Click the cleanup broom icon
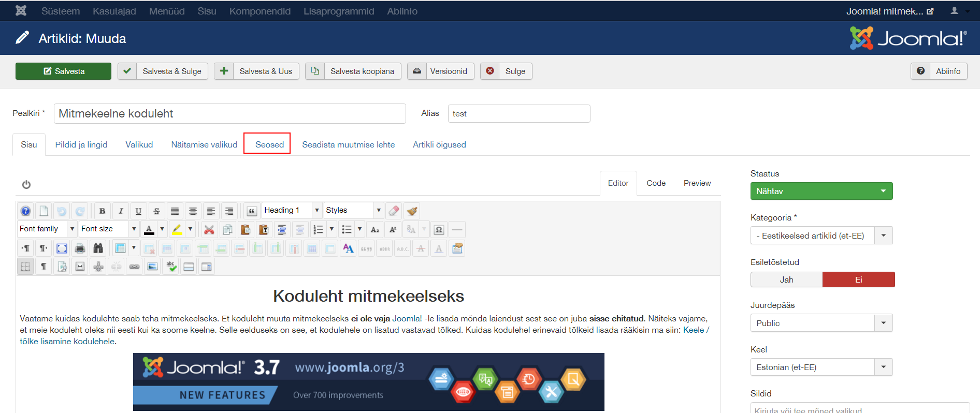Screen dimensions: 980x413 coord(412,211)
